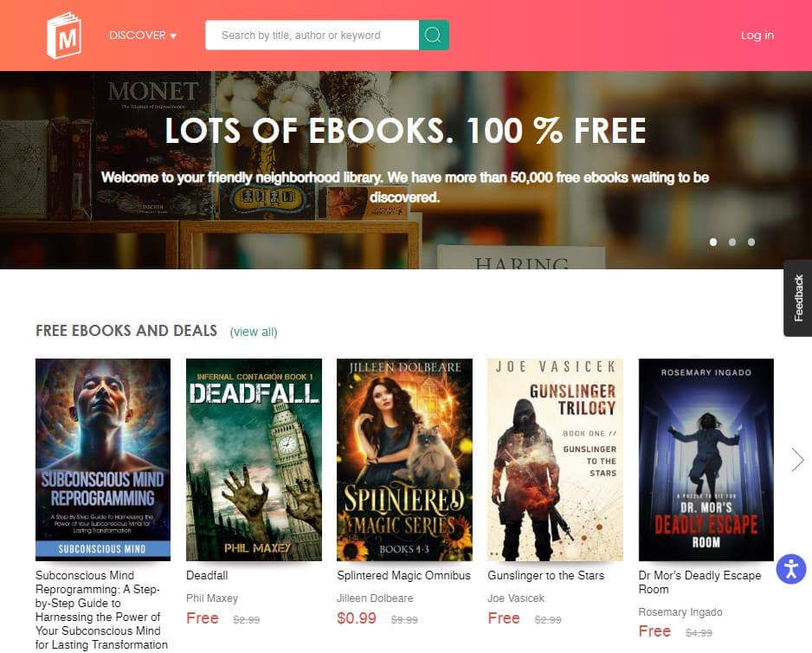
Task: Open the Log in link
Action: 757,36
